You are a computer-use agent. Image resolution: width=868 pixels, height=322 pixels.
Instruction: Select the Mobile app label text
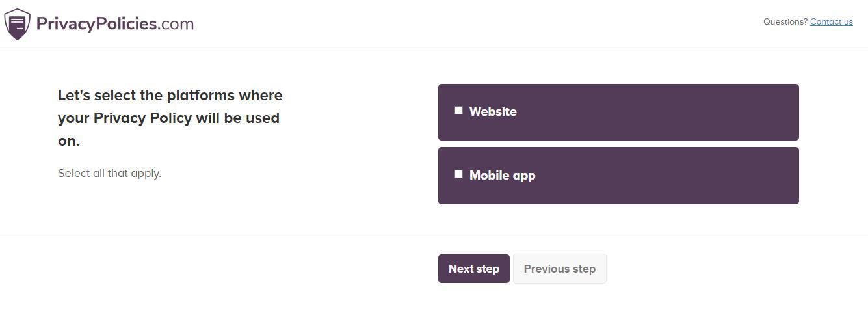(502, 175)
